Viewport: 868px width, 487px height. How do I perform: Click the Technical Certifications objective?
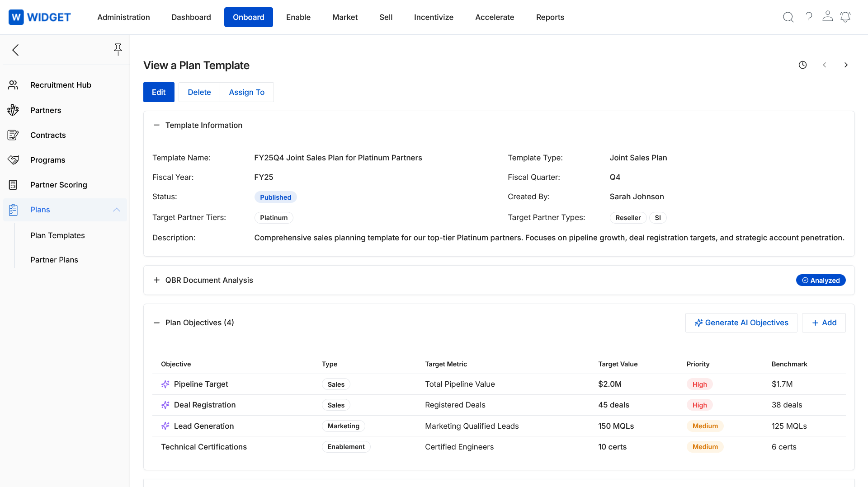[x=204, y=447]
